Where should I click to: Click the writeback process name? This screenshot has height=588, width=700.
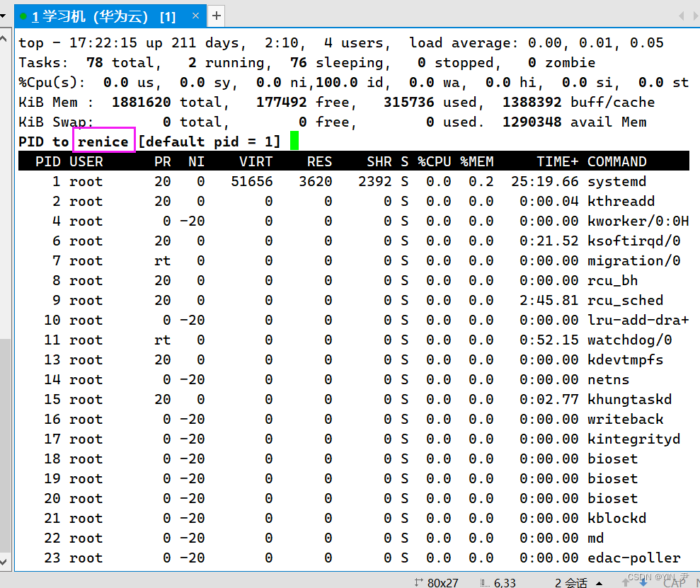[626, 420]
